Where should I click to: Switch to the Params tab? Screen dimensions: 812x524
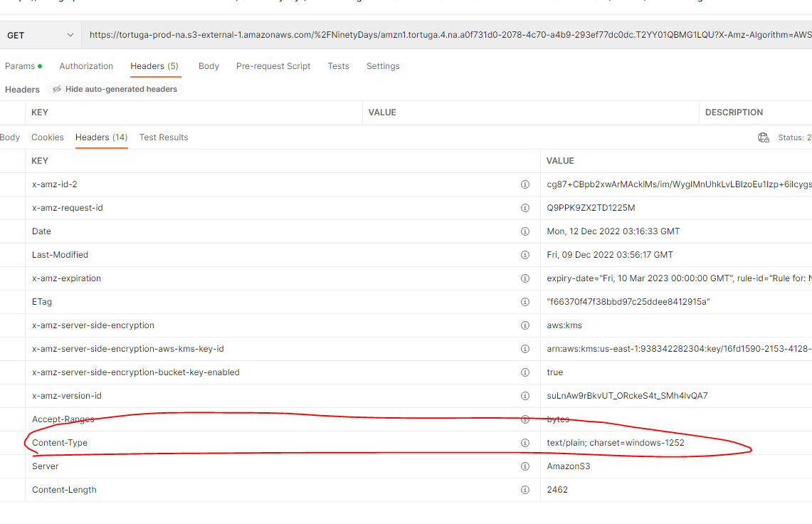(19, 65)
